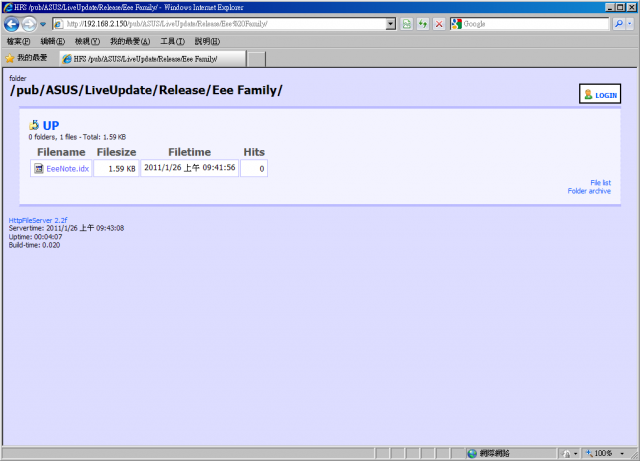Open recent pages dropdown next to Forward
This screenshot has height=461, width=640.
(43, 24)
